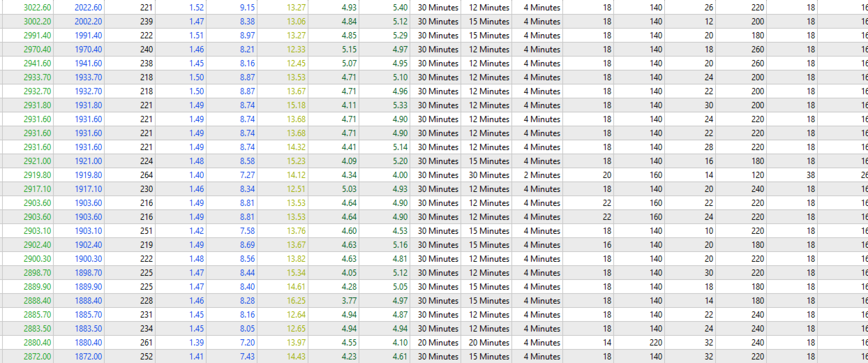The width and height of the screenshot is (868, 363).
Task: Click the cell reading 2880.40
Action: (x=37, y=343)
